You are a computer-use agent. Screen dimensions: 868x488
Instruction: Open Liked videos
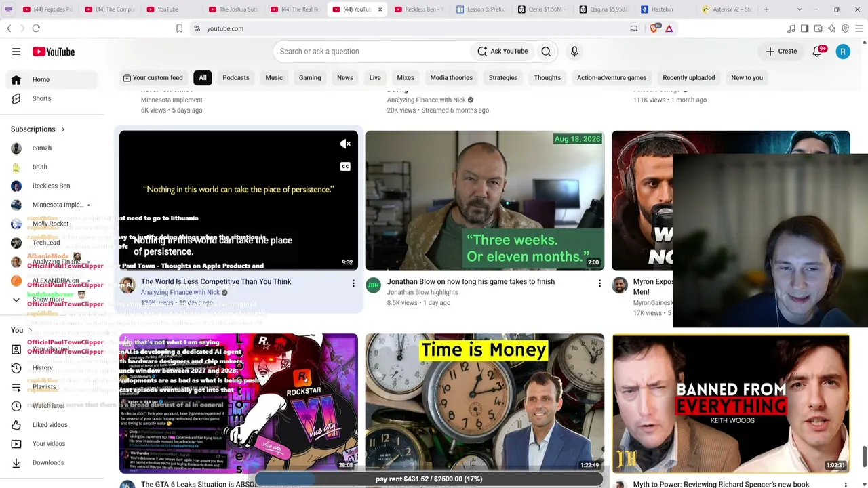(x=52, y=425)
